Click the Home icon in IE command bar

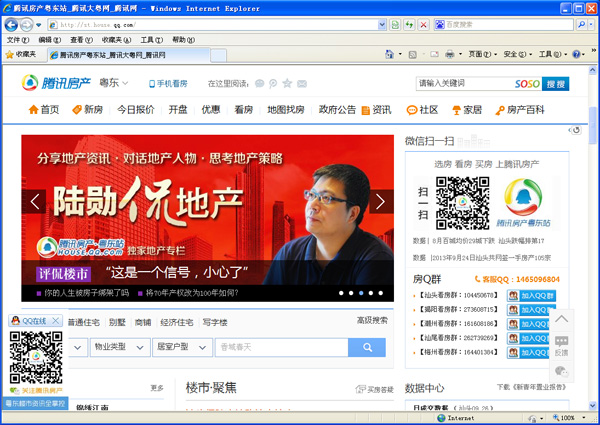pos(389,54)
